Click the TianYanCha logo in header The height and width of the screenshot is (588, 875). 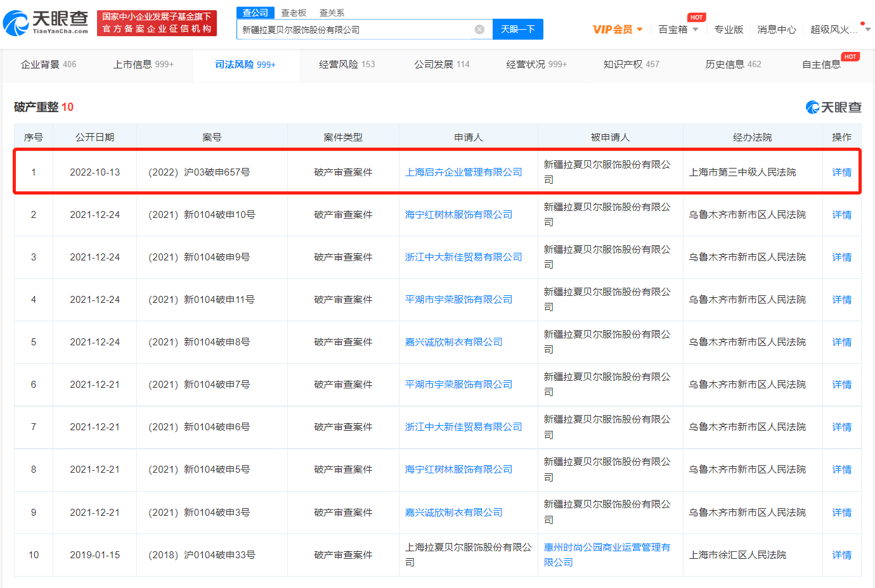tap(46, 23)
